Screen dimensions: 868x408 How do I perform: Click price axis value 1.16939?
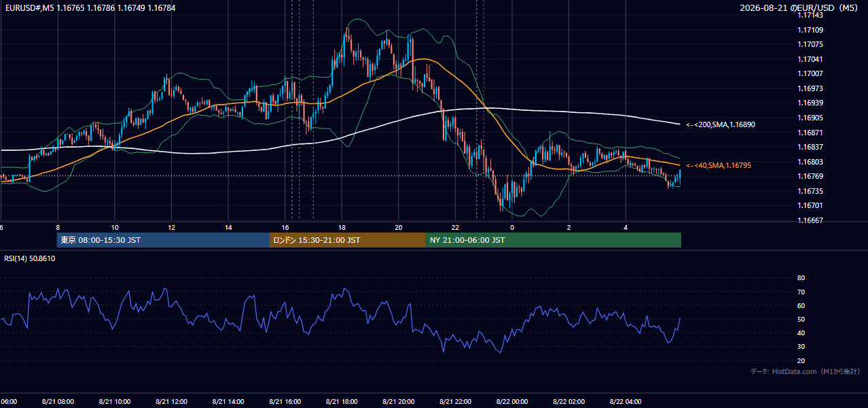[810, 103]
